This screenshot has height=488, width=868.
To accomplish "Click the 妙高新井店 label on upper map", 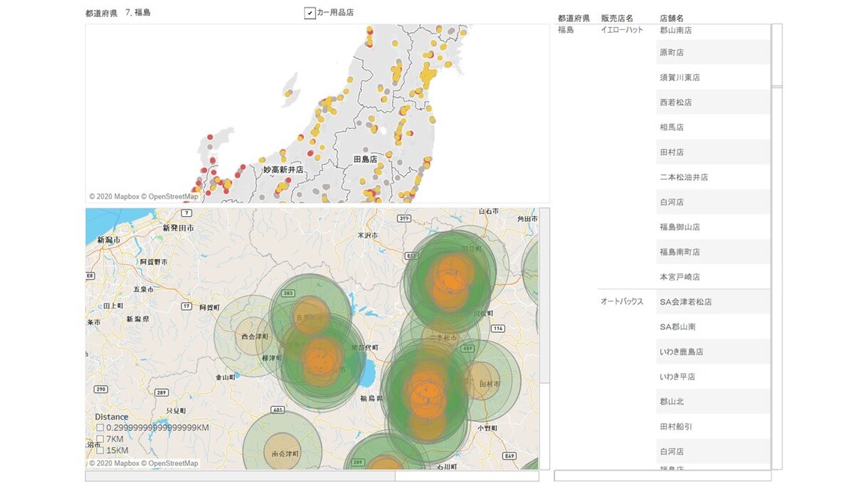I will tap(282, 170).
